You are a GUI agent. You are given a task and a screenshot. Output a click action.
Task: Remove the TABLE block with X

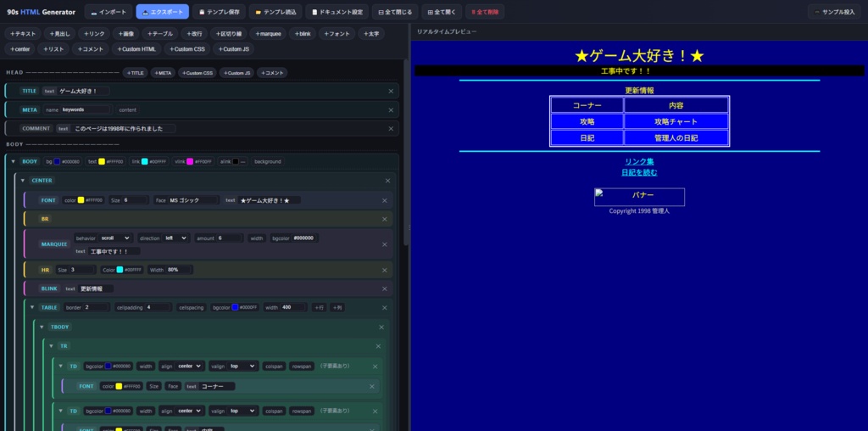click(x=385, y=307)
